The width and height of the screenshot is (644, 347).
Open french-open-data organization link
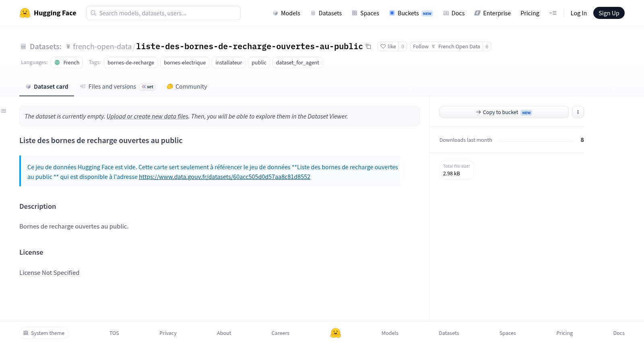(102, 46)
